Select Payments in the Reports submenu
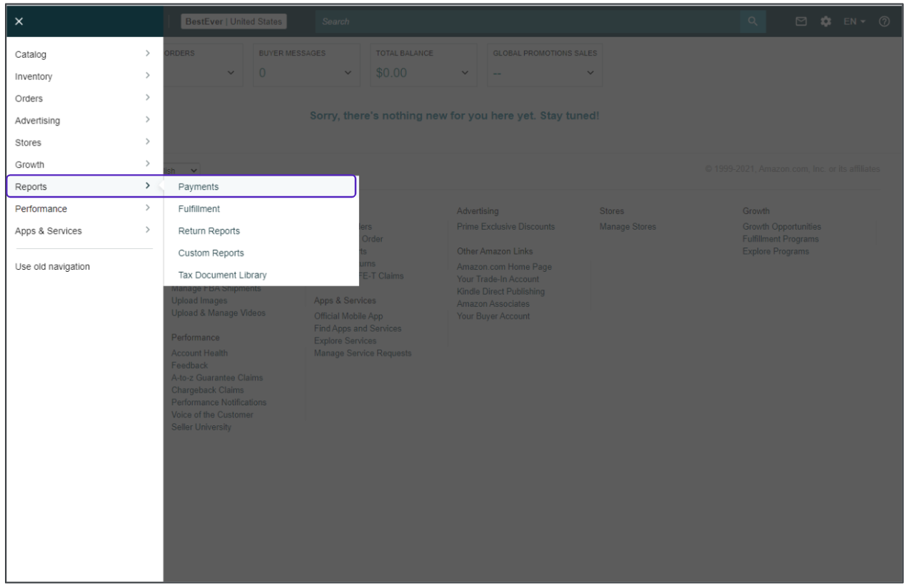The image size is (911, 588). (198, 187)
